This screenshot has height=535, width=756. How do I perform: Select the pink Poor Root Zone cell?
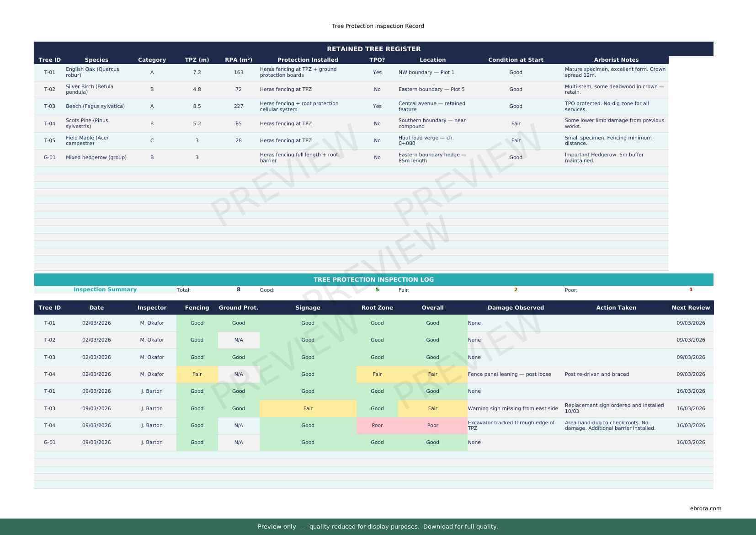(x=377, y=425)
